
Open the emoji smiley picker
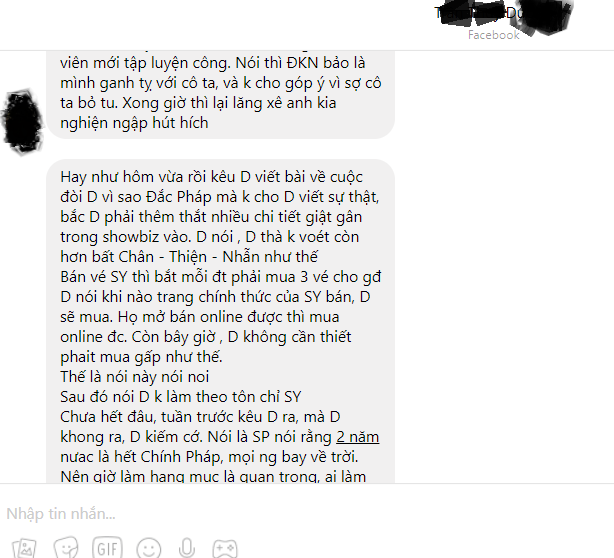[x=149, y=549]
